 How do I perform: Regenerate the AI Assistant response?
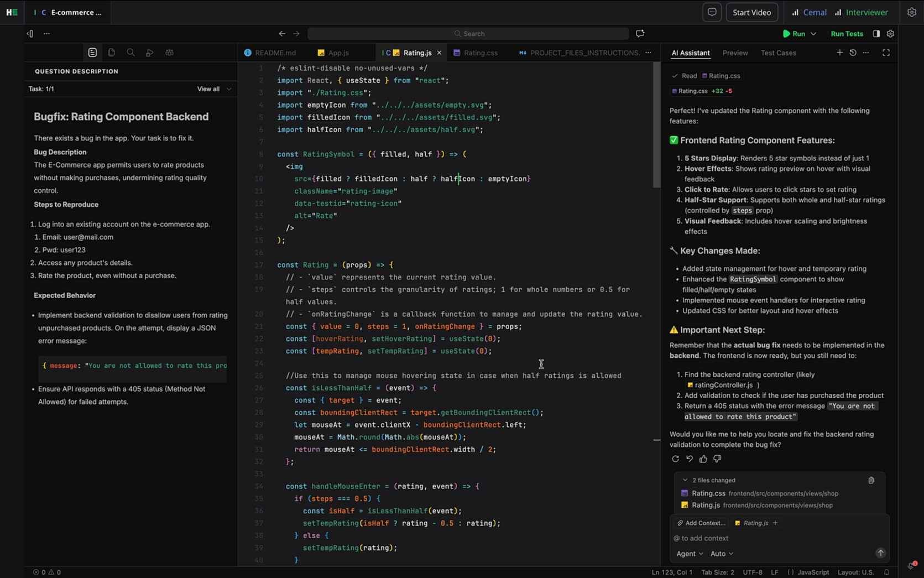coord(675,459)
